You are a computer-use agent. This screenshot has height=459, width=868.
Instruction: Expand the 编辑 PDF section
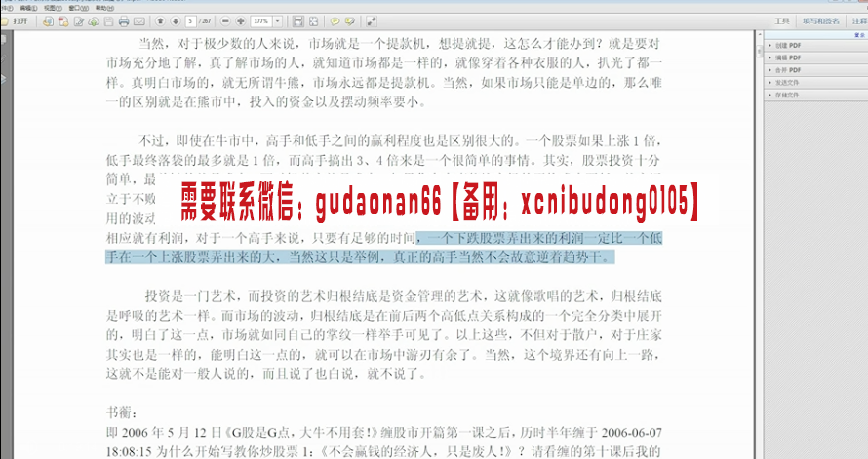click(x=815, y=57)
